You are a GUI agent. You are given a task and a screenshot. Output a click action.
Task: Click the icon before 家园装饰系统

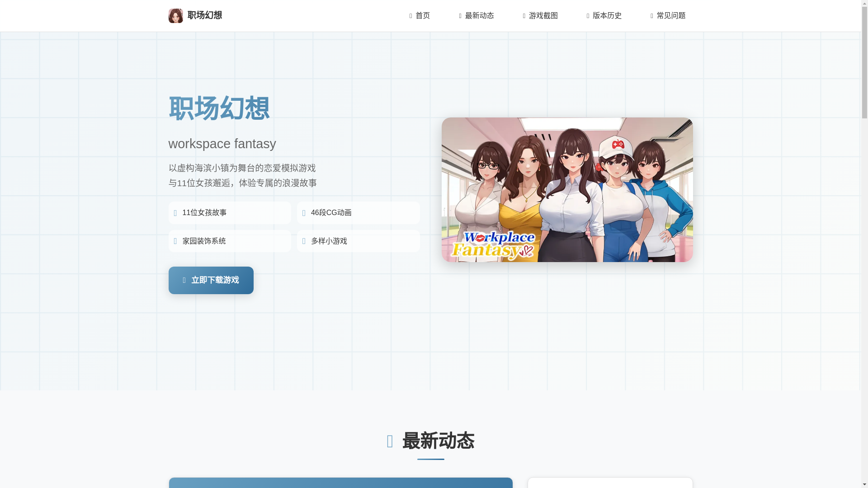(x=175, y=241)
